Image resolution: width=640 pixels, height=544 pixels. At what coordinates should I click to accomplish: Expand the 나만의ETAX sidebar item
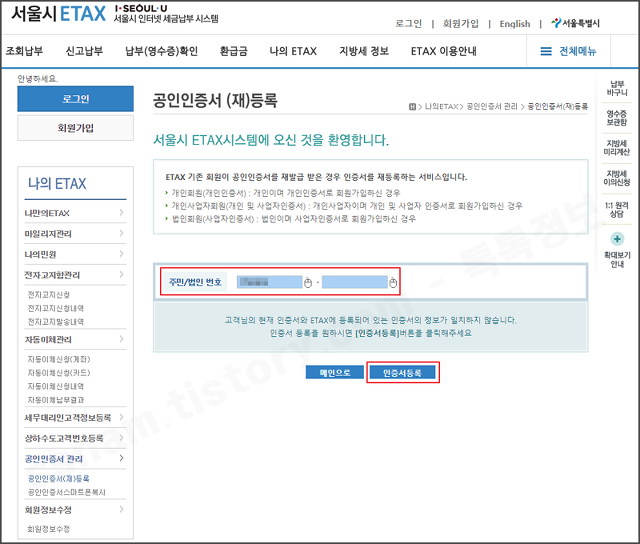point(75,213)
